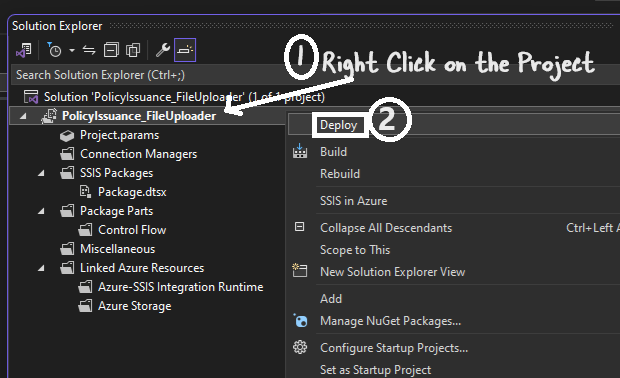Image resolution: width=620 pixels, height=378 pixels.
Task: Choose Scope to This menu entry
Action: pos(355,249)
